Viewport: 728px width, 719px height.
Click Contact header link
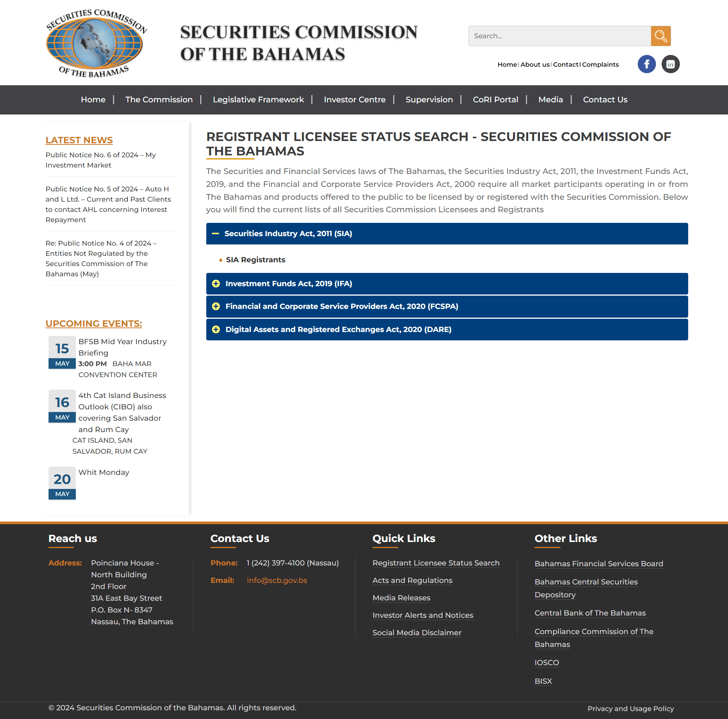[x=566, y=64]
